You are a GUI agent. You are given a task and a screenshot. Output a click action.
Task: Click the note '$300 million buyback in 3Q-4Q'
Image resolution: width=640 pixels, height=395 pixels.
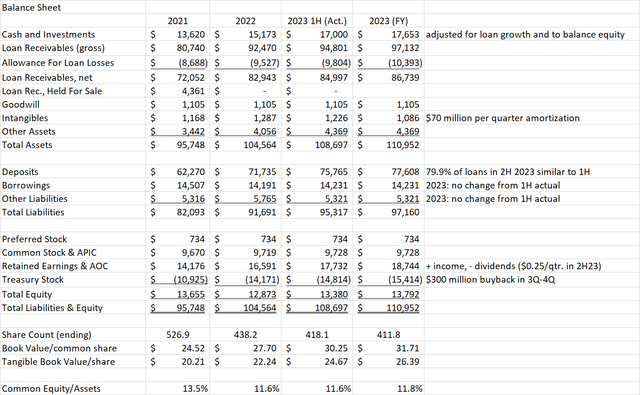coord(490,280)
